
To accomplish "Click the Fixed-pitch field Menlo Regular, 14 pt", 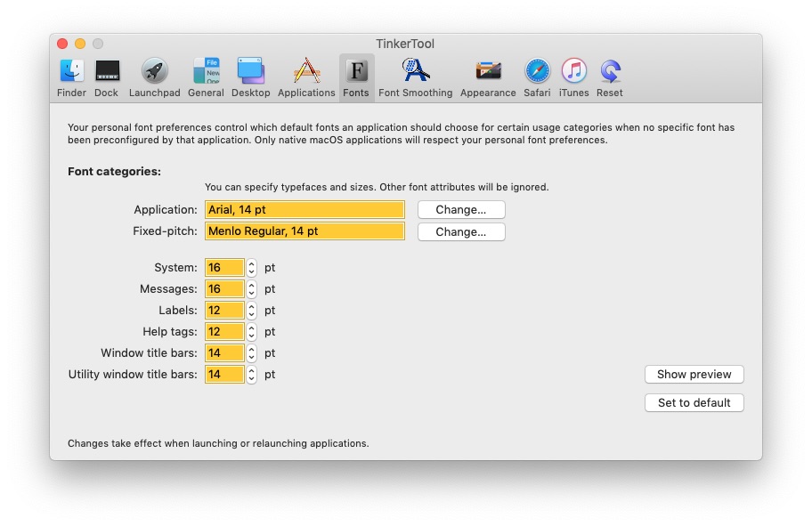I will pyautogui.click(x=304, y=231).
